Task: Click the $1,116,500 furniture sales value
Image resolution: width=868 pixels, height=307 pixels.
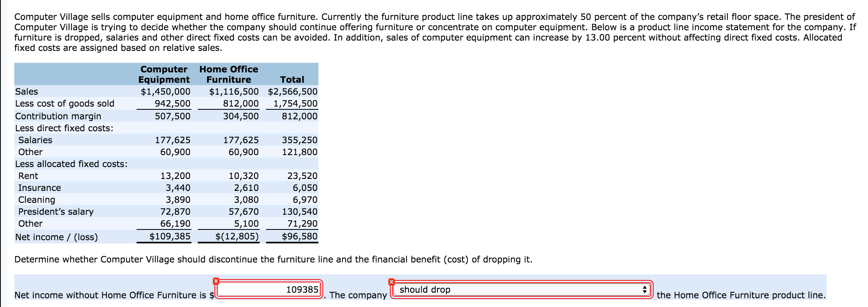Action: pyautogui.click(x=234, y=91)
